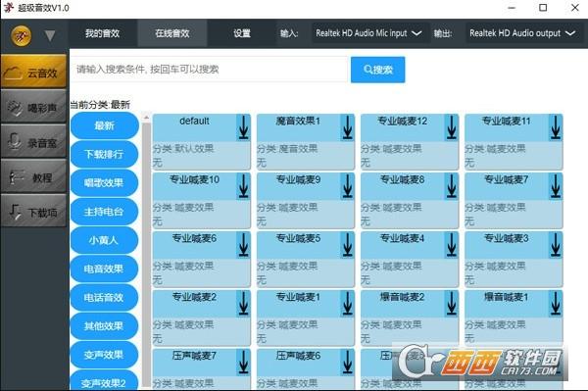This screenshot has width=588, height=391.
Task: Open the 下载项 downloads section
Action: 33,212
